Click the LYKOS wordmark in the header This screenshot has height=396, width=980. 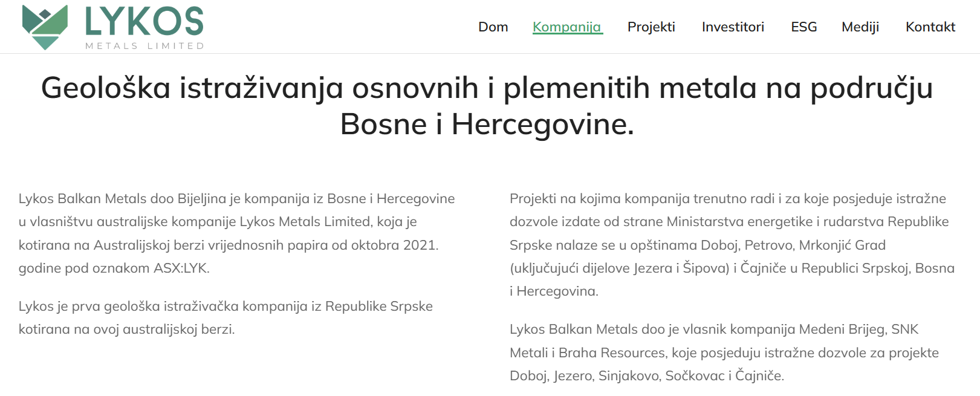144,22
